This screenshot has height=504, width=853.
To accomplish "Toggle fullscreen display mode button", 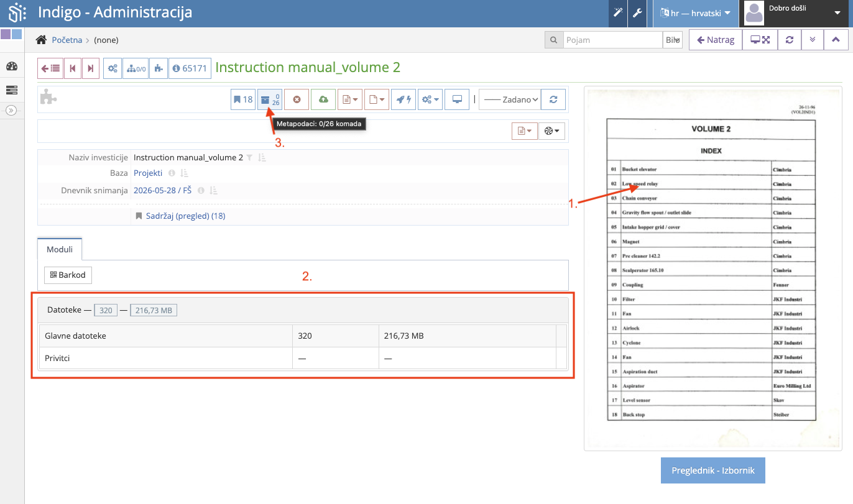I will click(x=760, y=40).
